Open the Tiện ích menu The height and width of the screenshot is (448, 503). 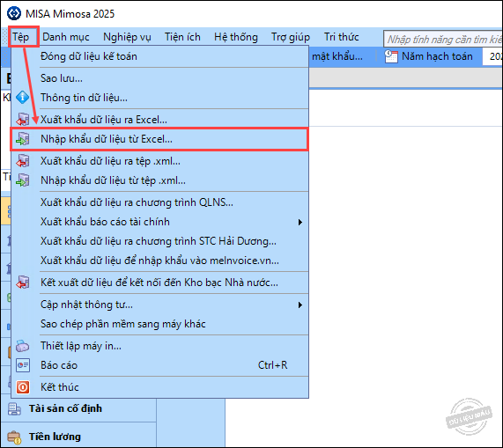pyautogui.click(x=182, y=37)
